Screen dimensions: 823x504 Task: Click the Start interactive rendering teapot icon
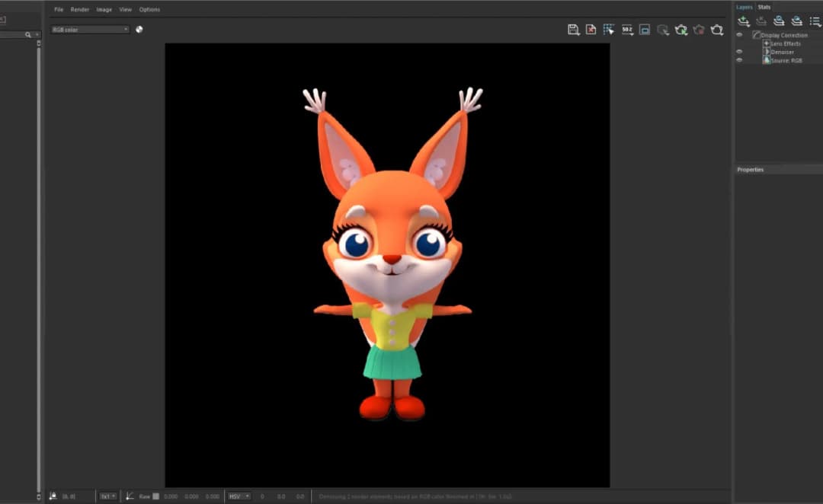[681, 30]
